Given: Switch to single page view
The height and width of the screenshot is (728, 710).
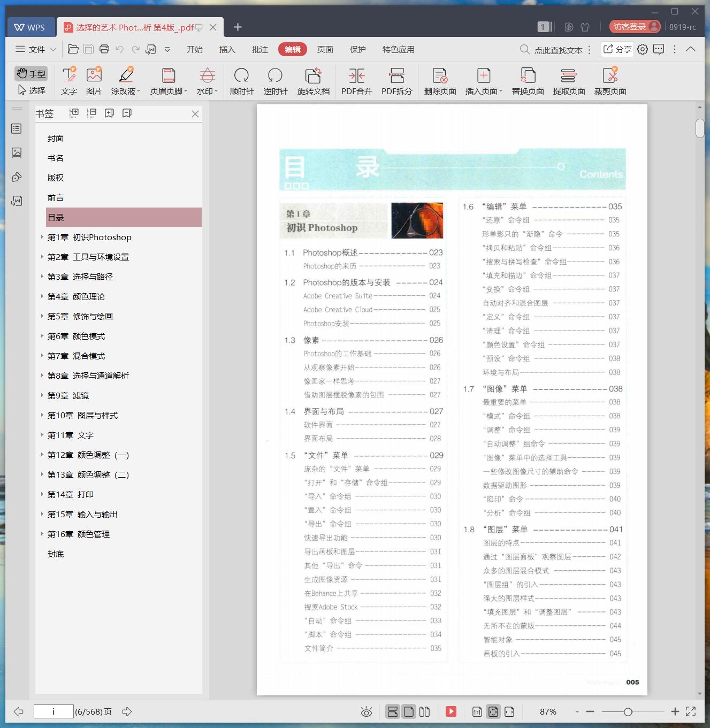Looking at the screenshot, I should tap(409, 711).
